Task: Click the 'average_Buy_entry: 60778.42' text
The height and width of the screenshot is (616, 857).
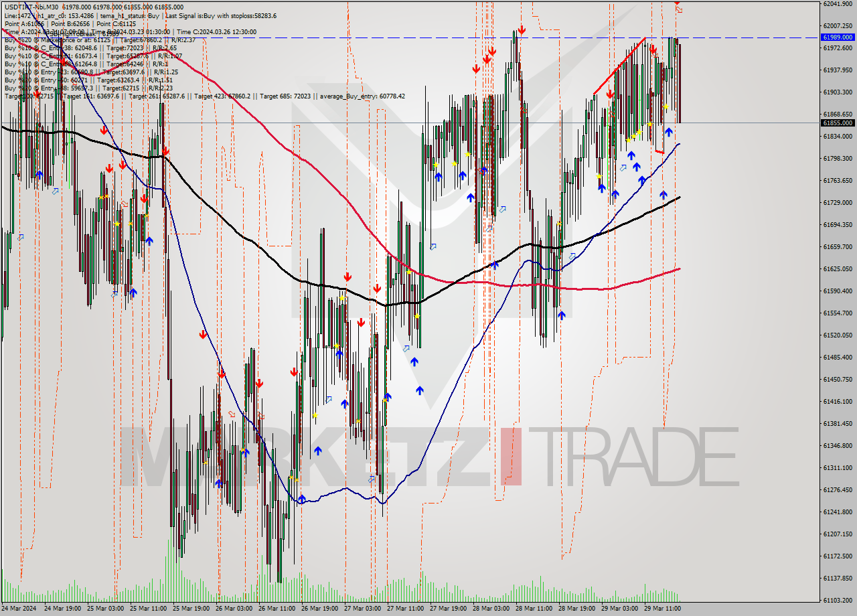Action: click(362, 96)
